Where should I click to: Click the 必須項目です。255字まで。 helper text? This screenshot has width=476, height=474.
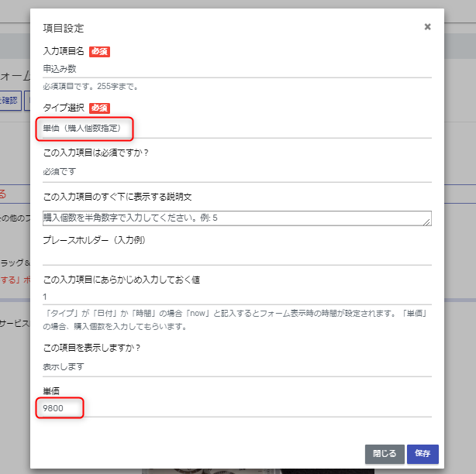tap(86, 87)
